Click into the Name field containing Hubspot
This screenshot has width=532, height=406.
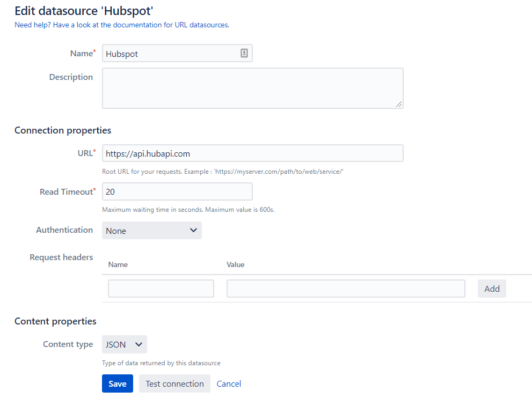(x=169, y=54)
